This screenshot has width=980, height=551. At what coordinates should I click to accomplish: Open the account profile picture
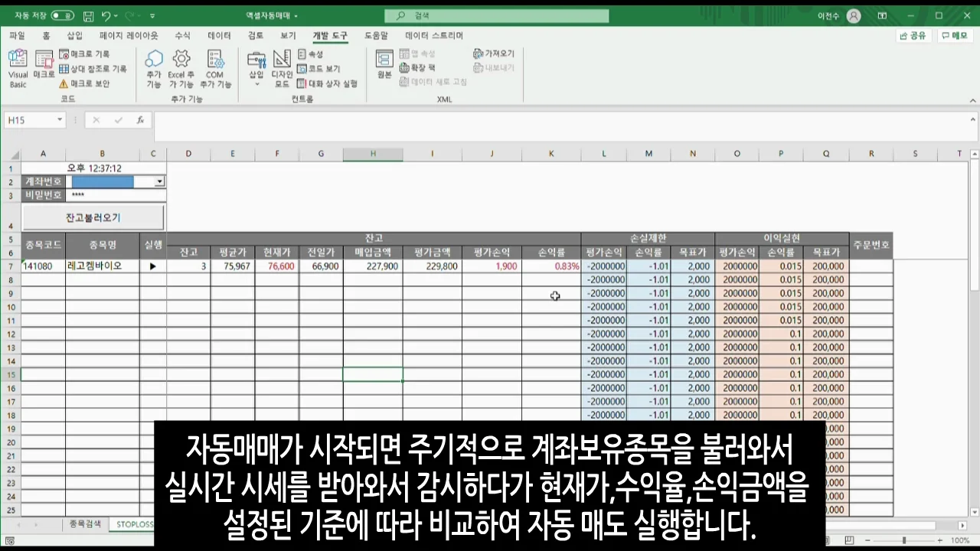click(854, 15)
